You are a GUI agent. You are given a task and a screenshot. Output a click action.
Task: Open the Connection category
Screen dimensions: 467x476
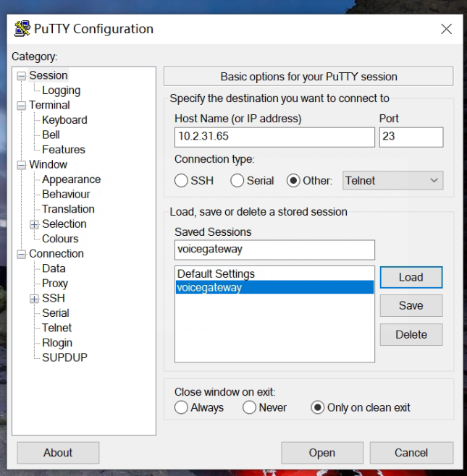pyautogui.click(x=56, y=254)
